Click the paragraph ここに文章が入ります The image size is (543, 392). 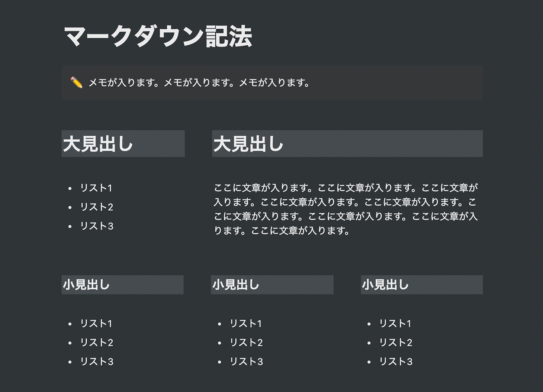[x=346, y=209]
